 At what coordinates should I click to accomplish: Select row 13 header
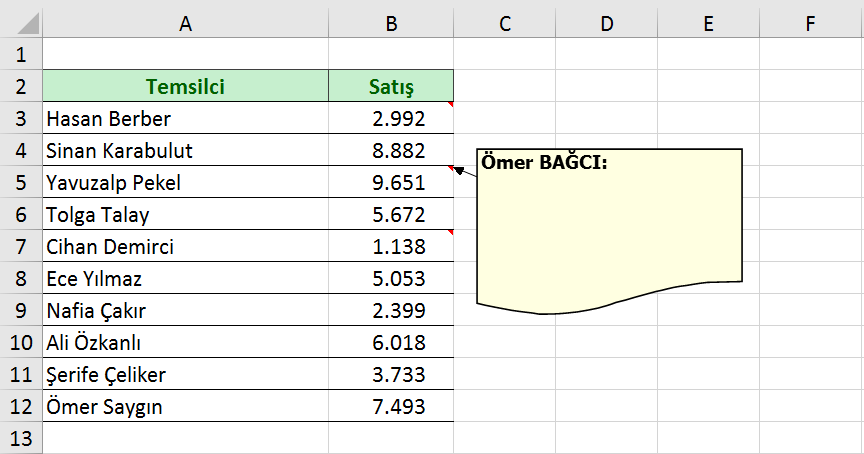coord(21,439)
